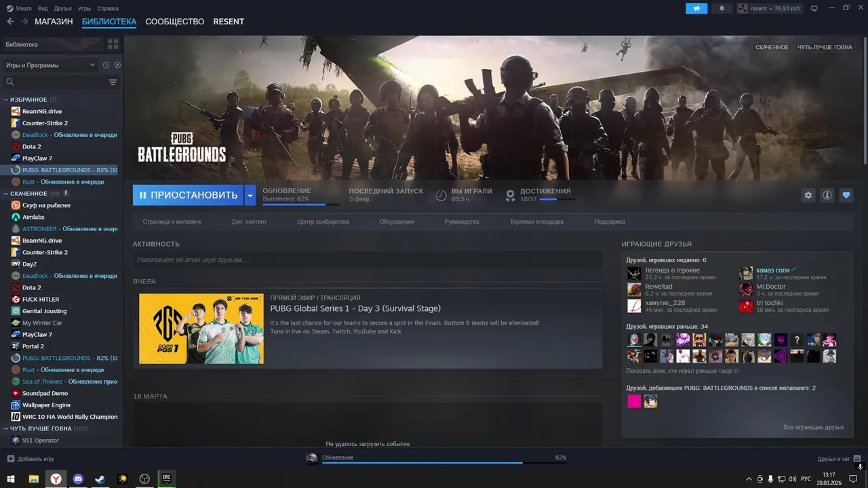This screenshot has width=868, height=488.
Task: Open Руководства link
Action: (462, 222)
